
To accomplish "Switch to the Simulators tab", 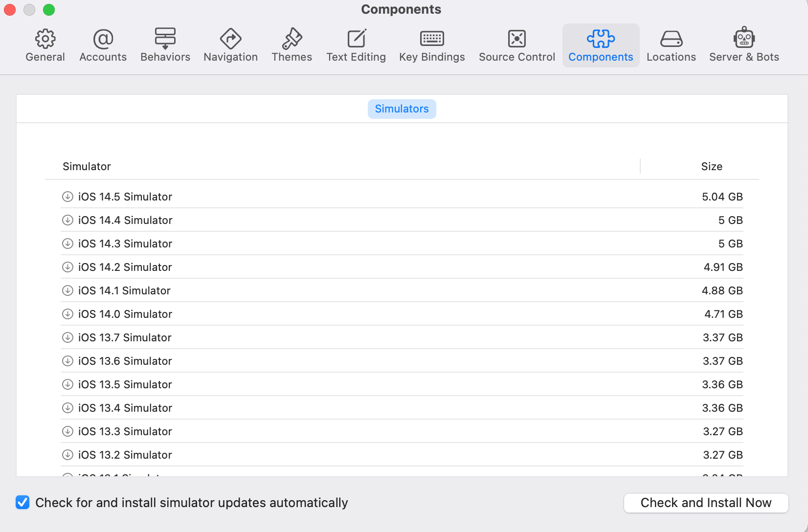I will pos(402,109).
